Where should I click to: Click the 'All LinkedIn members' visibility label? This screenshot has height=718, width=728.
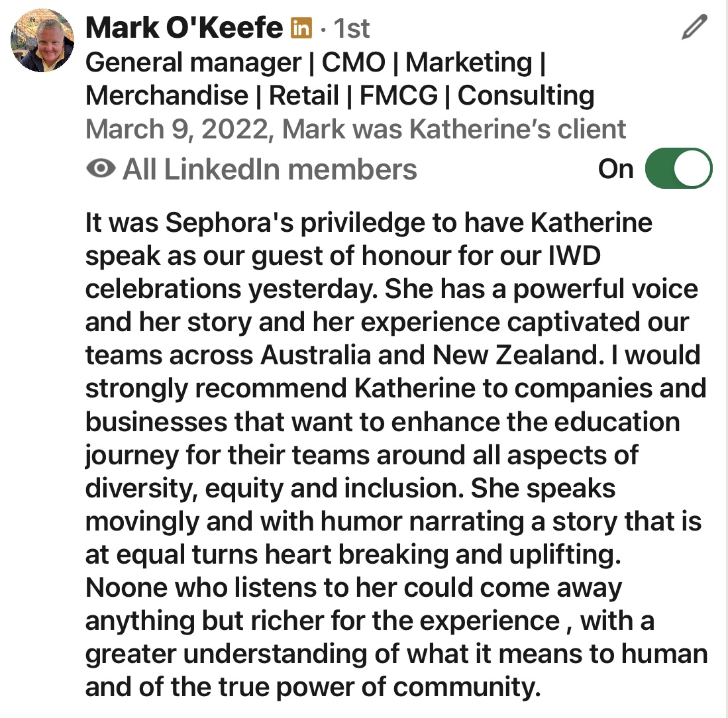click(x=270, y=169)
